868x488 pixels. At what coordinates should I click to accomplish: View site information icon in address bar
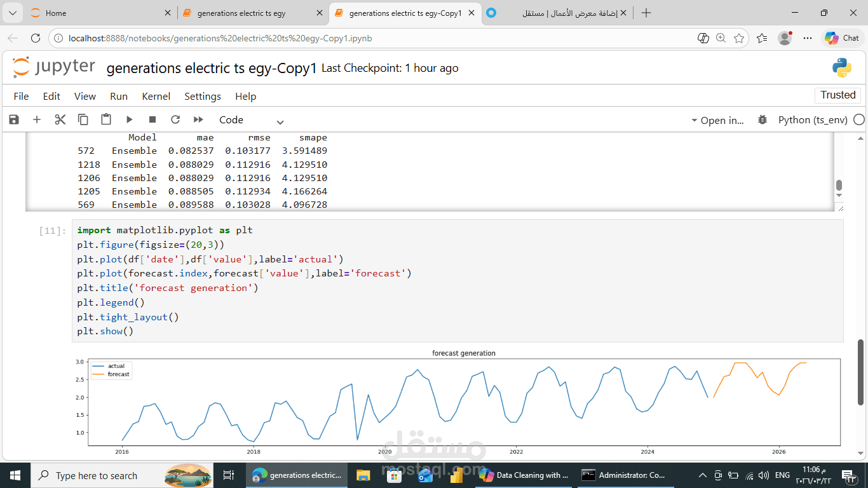pos(58,38)
